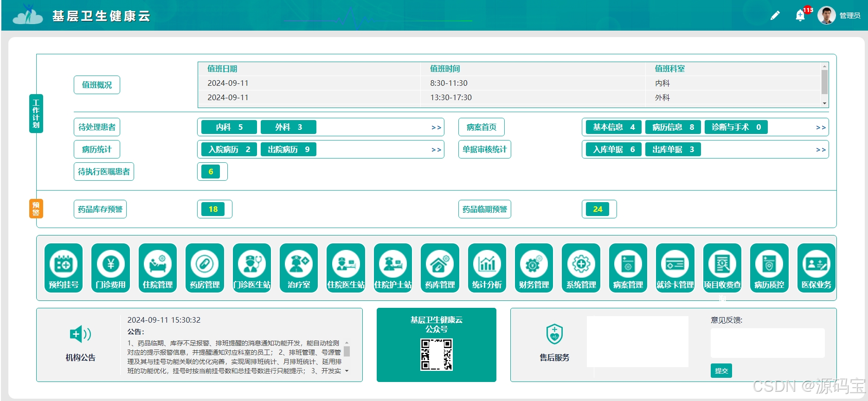Click the 管理员 user avatar
Image resolution: width=868 pixels, height=401 pixels.
pos(826,15)
